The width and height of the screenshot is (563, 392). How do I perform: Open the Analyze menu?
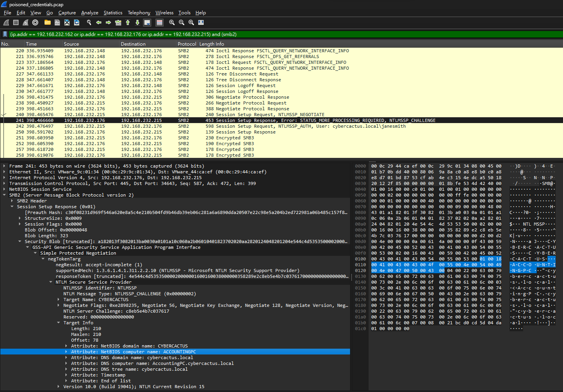point(89,13)
